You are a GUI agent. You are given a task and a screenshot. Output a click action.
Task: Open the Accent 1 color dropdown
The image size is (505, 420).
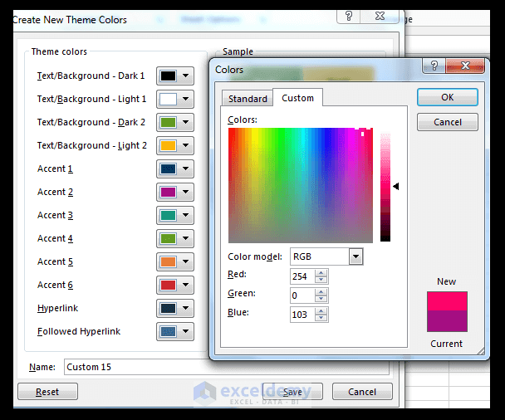tap(175, 168)
